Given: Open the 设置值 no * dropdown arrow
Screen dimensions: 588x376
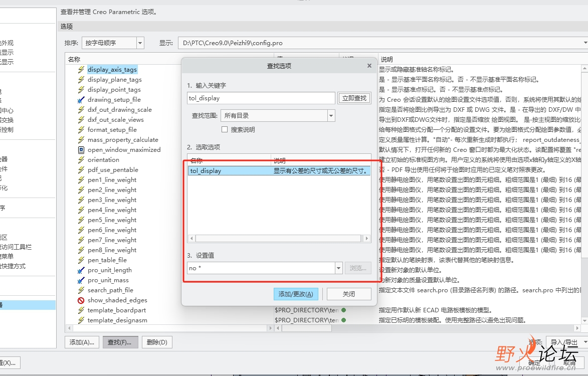Looking at the screenshot, I should [339, 268].
